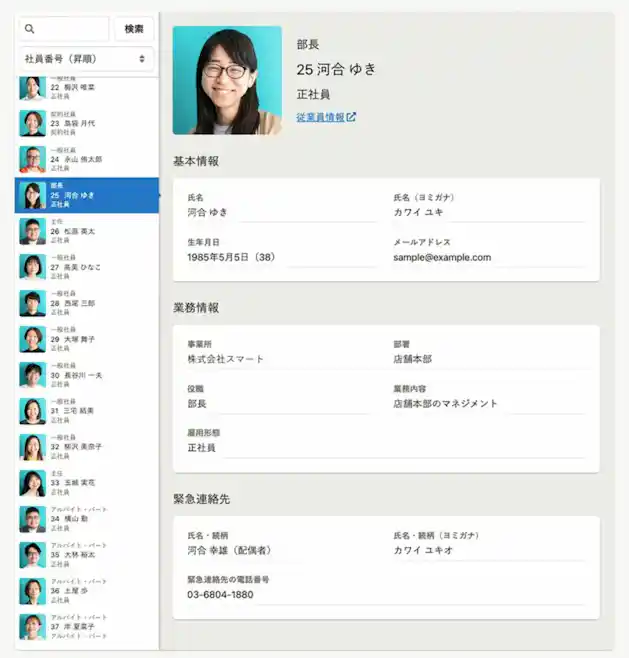The width and height of the screenshot is (629, 658).
Task: Click the birthdate 1985年5月5日（38）
Action: coord(231,257)
